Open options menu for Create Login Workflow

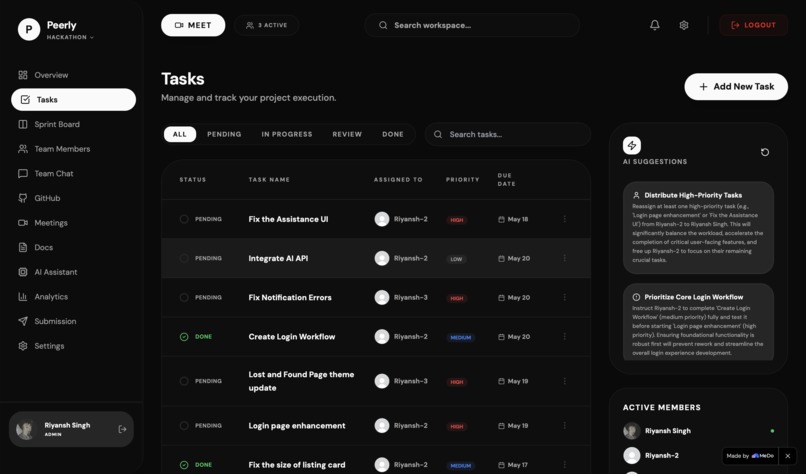click(564, 337)
